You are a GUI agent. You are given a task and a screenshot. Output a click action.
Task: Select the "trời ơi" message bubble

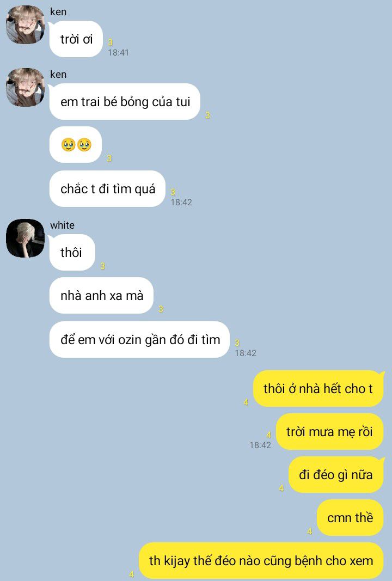(x=76, y=39)
